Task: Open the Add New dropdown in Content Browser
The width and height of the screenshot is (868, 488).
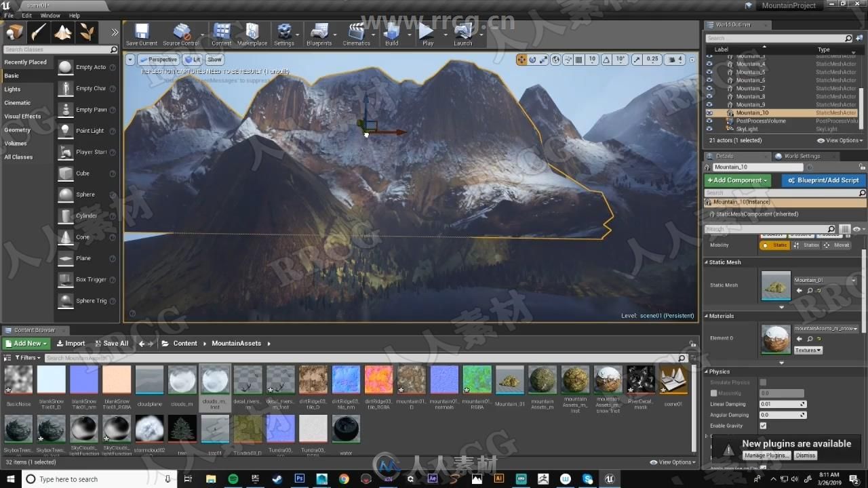Action: pos(26,343)
